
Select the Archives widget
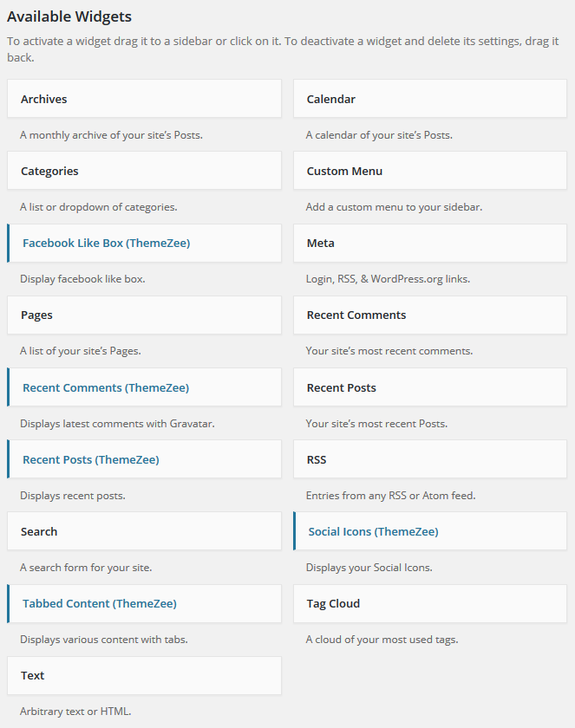[144, 99]
